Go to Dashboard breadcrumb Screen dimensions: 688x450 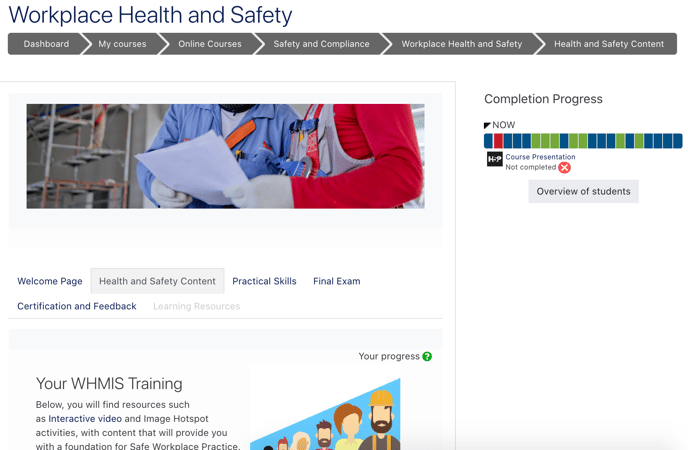coord(46,44)
